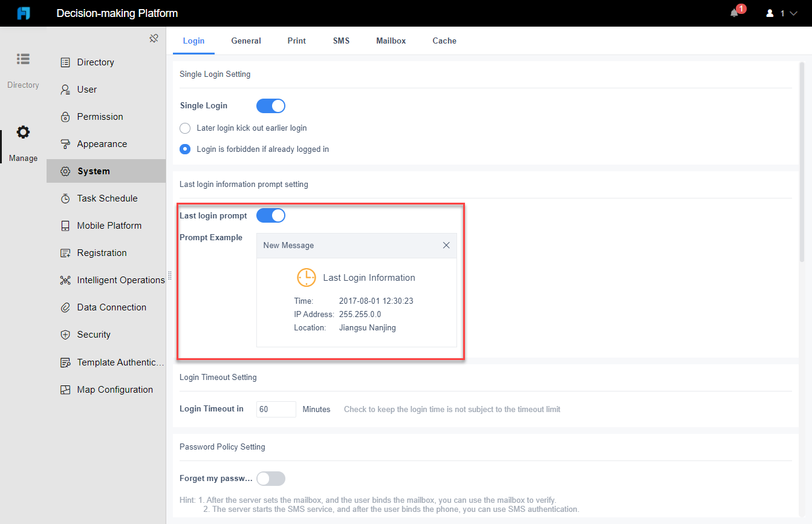Select the Security shield icon in the menu
The width and height of the screenshot is (812, 524).
click(x=66, y=334)
